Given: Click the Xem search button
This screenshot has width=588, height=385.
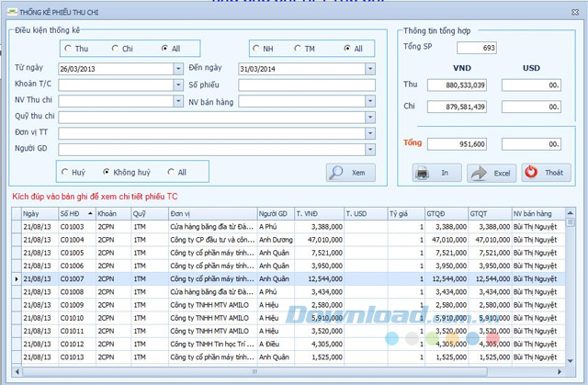Looking at the screenshot, I should coord(349,172).
